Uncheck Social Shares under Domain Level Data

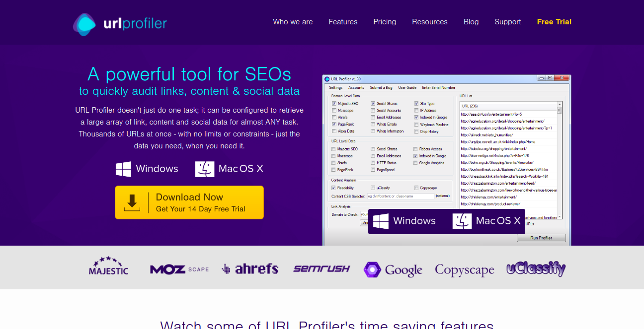(x=373, y=104)
